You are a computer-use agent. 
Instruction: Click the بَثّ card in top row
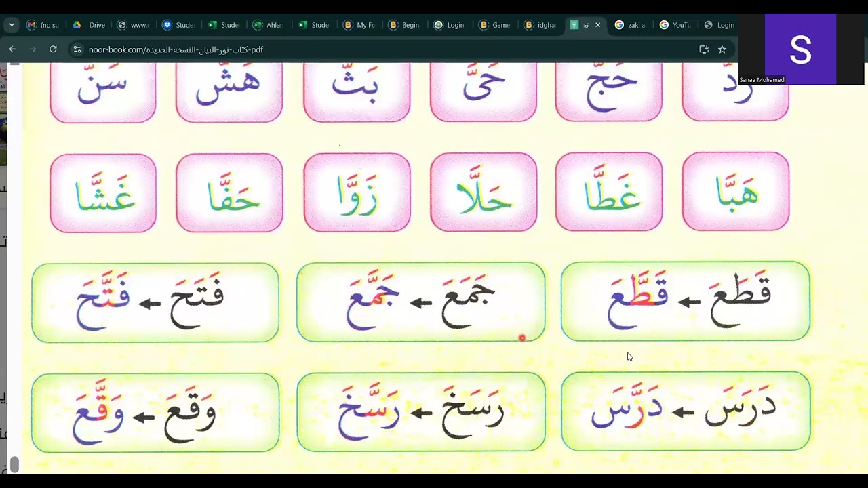click(357, 93)
